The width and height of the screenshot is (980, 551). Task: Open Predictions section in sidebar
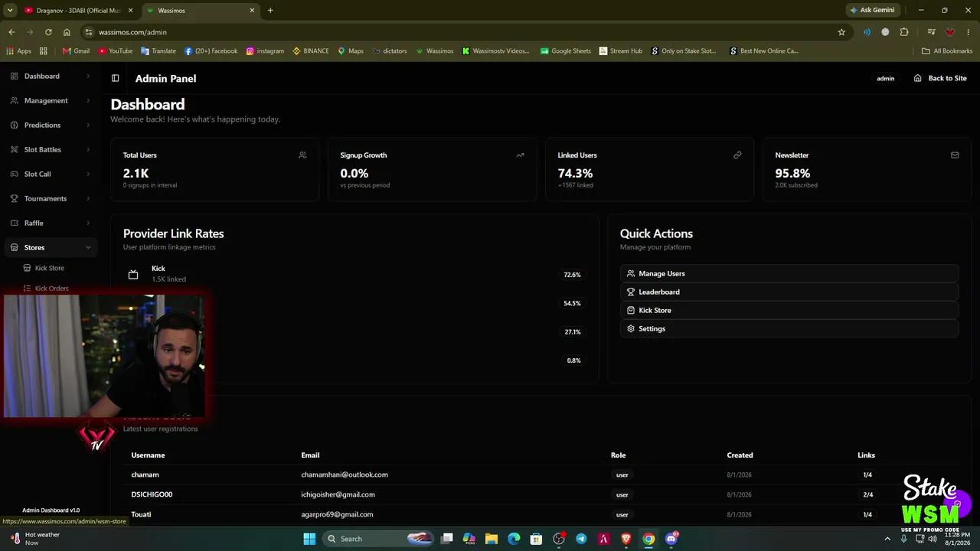click(x=42, y=126)
